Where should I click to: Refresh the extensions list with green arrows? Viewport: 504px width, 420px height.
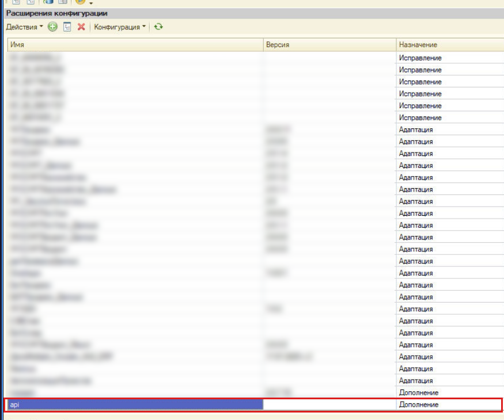(158, 26)
